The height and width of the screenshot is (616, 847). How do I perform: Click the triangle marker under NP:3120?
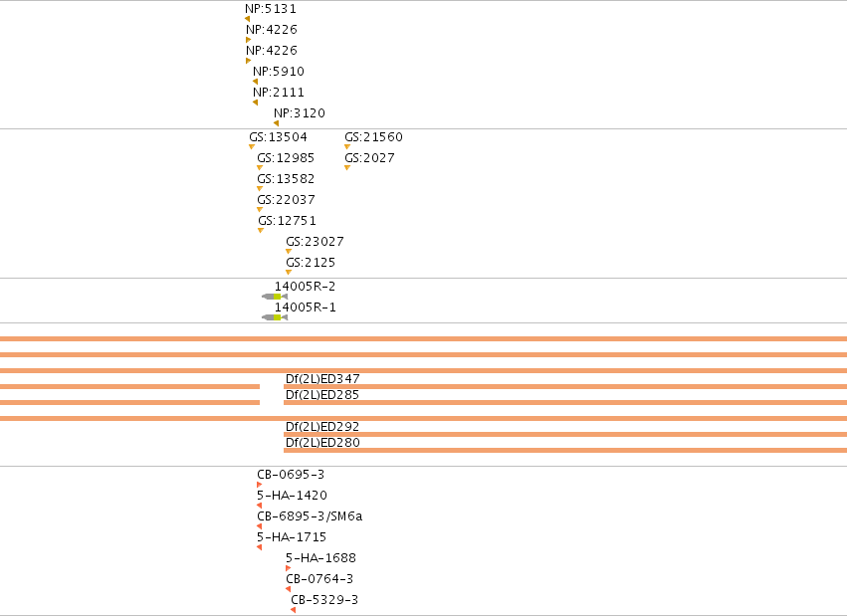click(x=276, y=123)
